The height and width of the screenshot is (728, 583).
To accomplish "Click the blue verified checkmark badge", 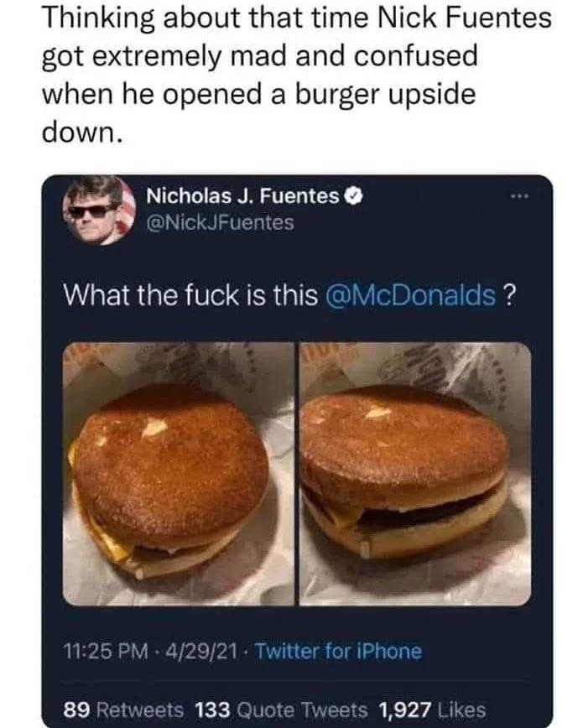I will point(353,196).
